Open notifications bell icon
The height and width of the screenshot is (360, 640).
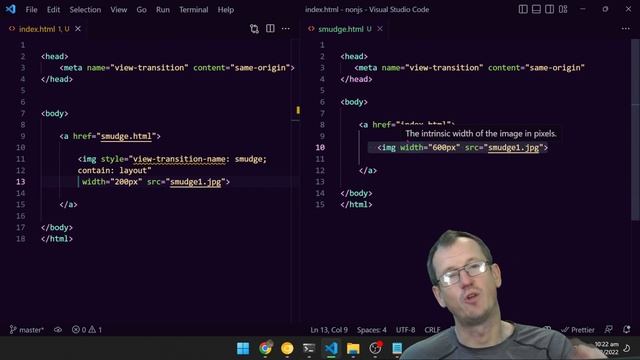click(x=627, y=329)
